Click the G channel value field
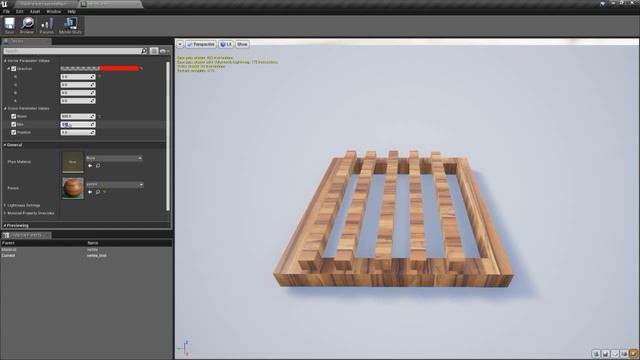This screenshot has height=360, width=640. [x=78, y=84]
